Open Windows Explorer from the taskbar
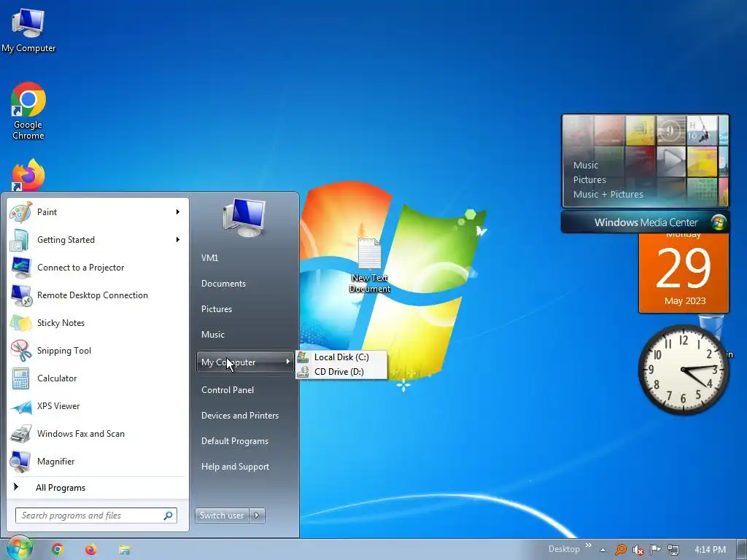This screenshot has height=560, width=747. [x=125, y=550]
